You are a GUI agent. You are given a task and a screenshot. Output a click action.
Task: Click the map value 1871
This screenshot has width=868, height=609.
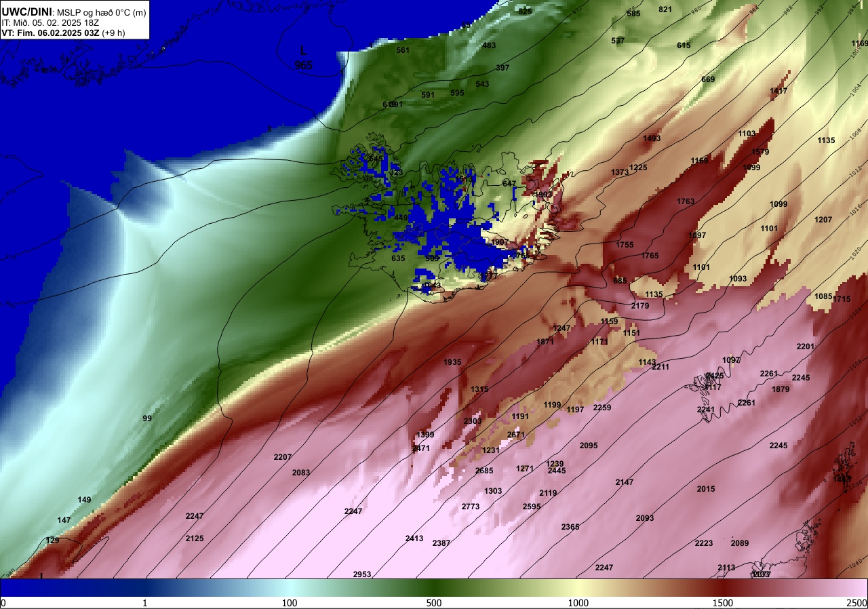[x=545, y=342]
